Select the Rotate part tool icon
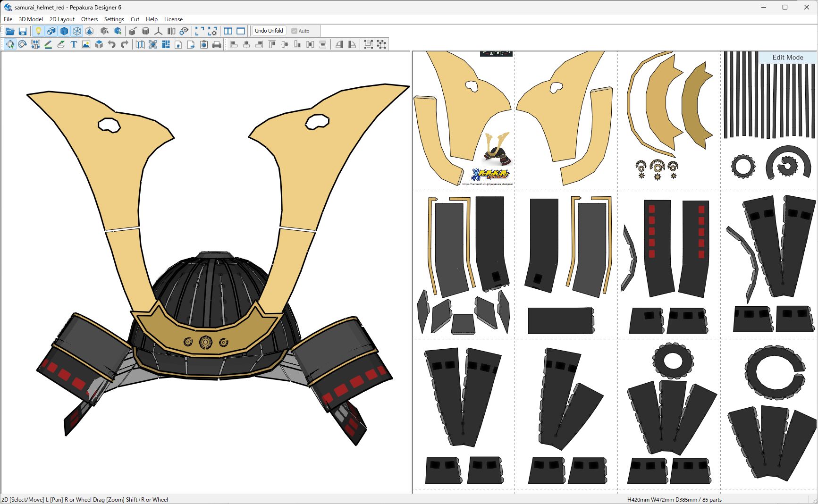Viewport: 818px width, 504px height. [22, 44]
